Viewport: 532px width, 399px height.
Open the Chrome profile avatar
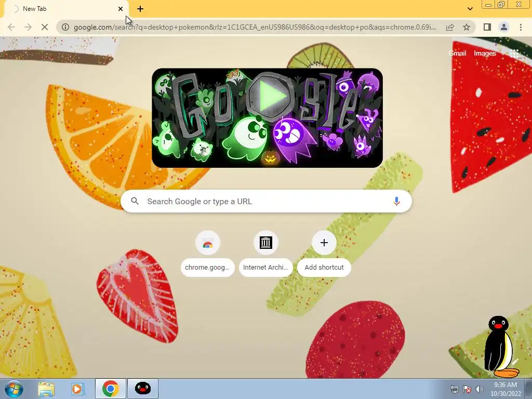click(504, 27)
